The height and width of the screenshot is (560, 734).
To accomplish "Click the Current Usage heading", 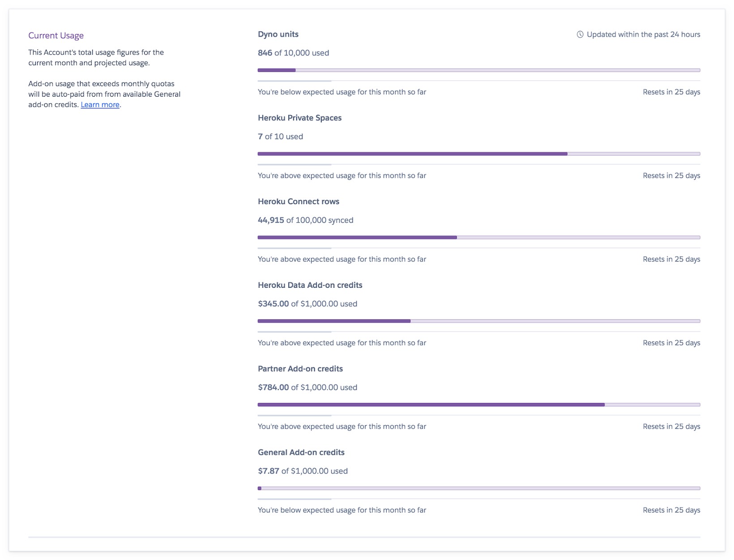I will pos(55,35).
